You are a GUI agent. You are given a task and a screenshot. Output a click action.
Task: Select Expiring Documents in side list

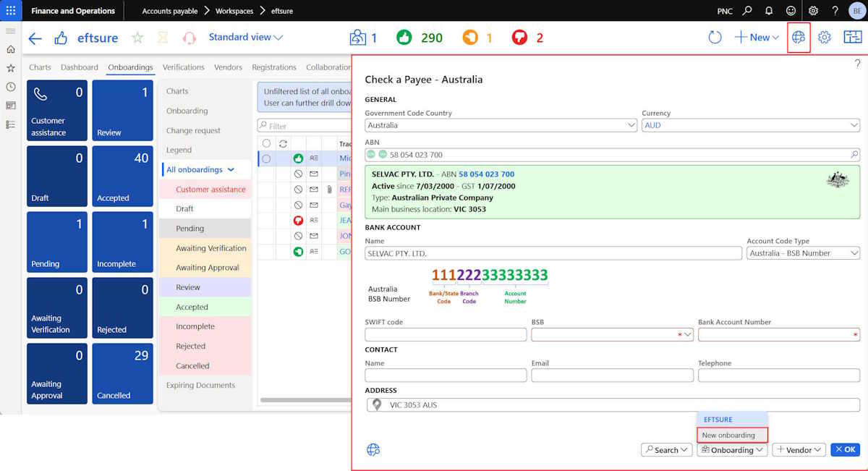201,385
